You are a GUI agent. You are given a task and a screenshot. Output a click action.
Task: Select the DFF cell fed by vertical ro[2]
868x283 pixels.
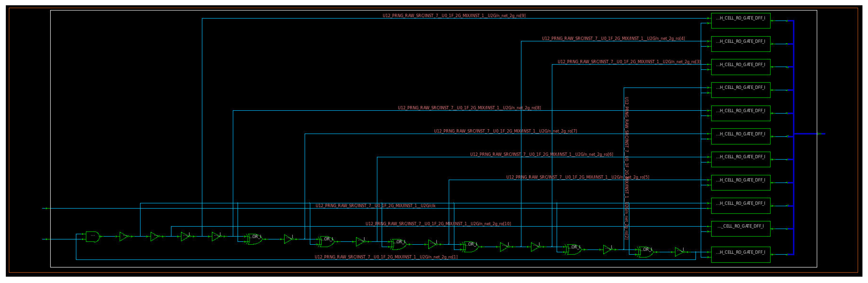[x=741, y=90]
